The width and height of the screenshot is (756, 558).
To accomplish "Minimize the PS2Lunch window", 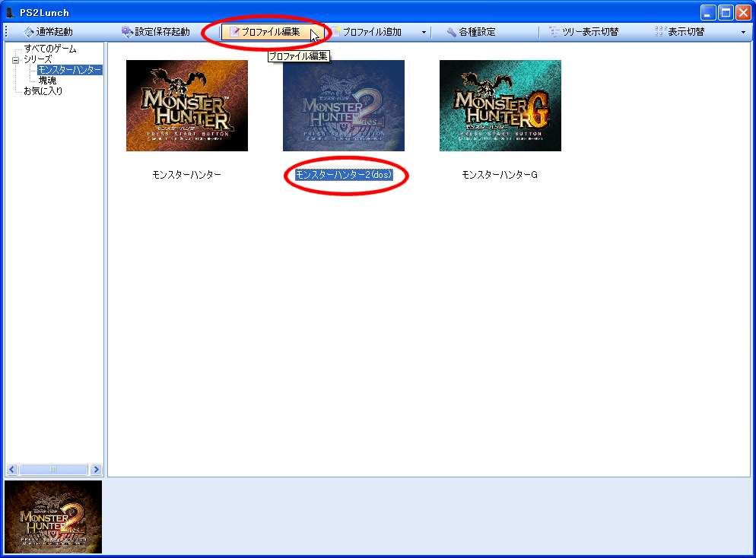I will [x=708, y=12].
